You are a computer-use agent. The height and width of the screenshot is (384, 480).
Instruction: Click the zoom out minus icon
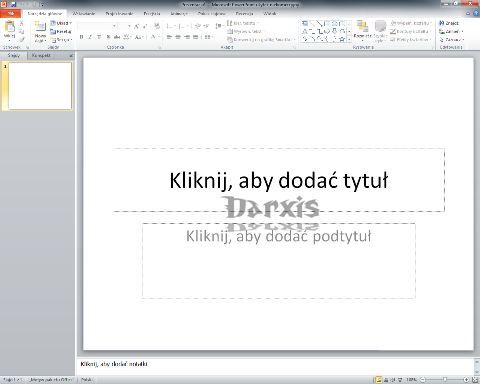[423, 380]
